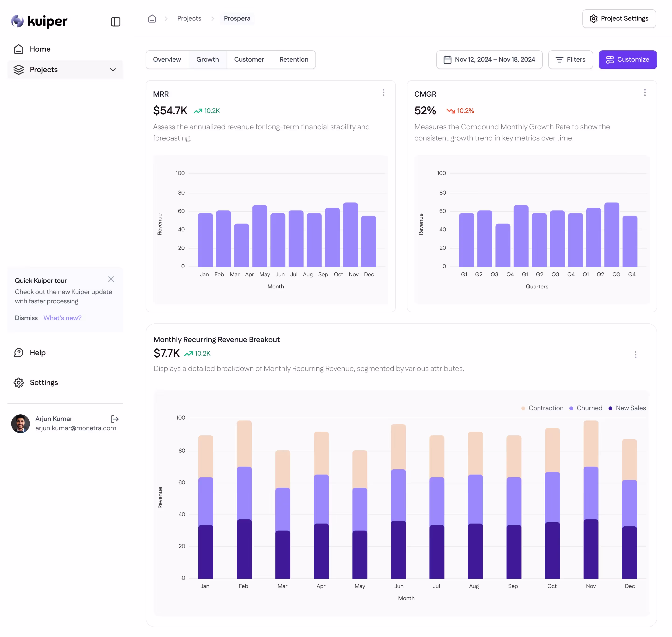672x637 pixels.
Task: Close the Quick Kuiper tour card
Action: (111, 279)
